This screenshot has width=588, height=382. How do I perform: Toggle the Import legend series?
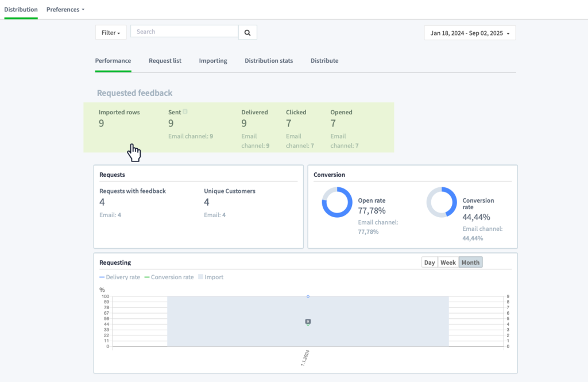coord(211,277)
